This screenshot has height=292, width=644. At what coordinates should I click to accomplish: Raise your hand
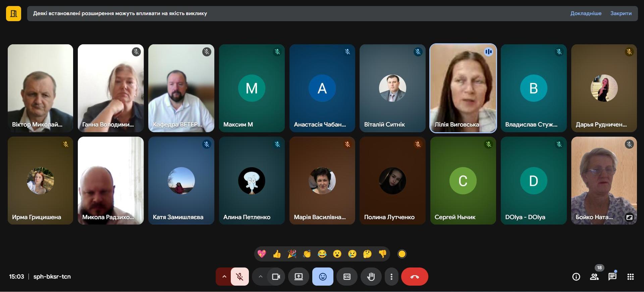371,277
